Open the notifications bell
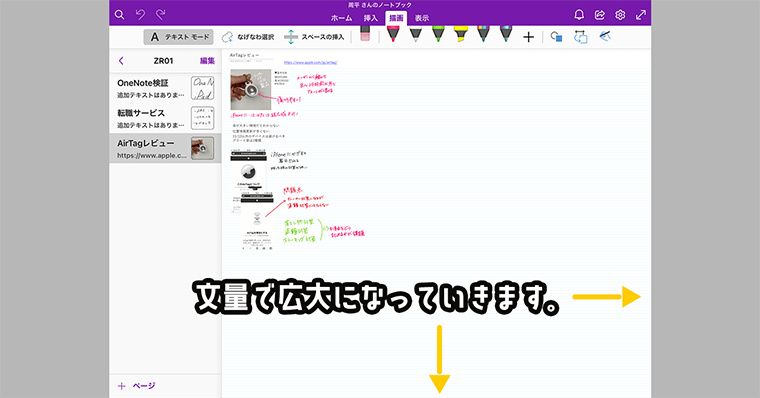The image size is (760, 398). click(x=579, y=15)
